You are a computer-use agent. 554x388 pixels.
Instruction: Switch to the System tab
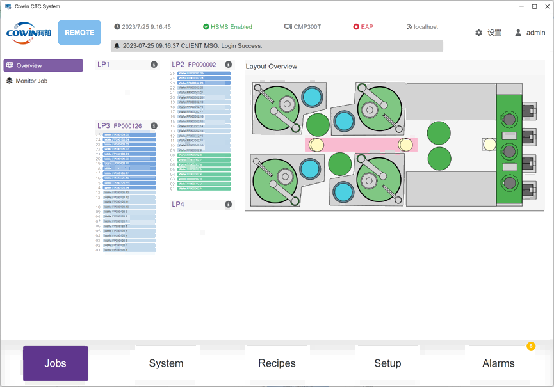166,363
